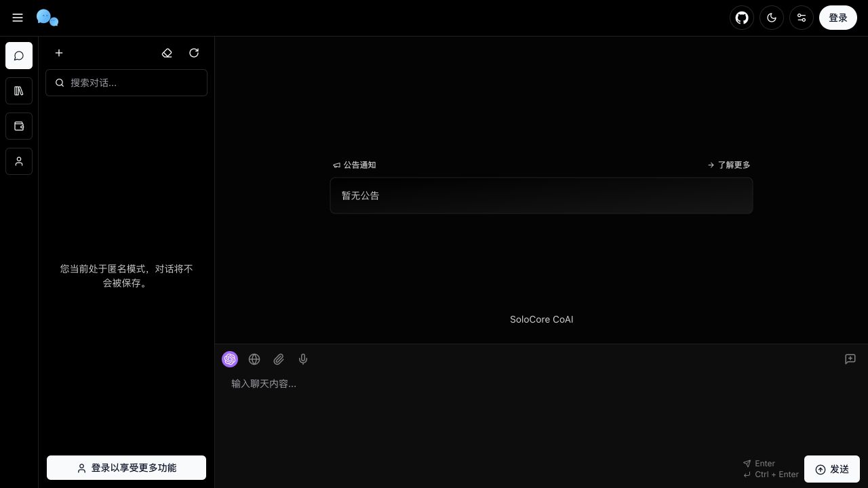The height and width of the screenshot is (488, 868).
Task: Focus the 搜索对话 search field
Action: (x=126, y=83)
